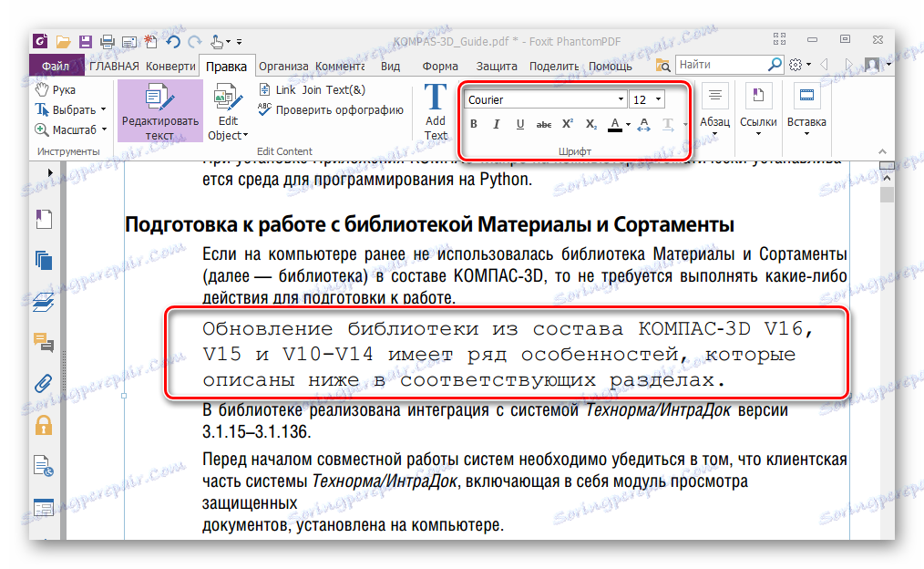Image resolution: width=924 pixels, height=569 pixels.
Task: Select the Рука hand tool
Action: [x=56, y=90]
